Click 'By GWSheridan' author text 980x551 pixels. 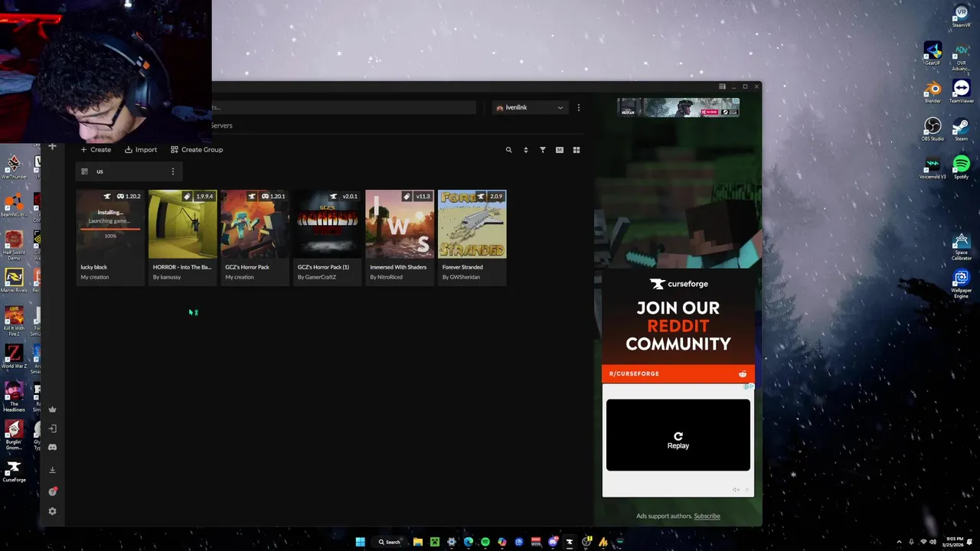coord(461,277)
